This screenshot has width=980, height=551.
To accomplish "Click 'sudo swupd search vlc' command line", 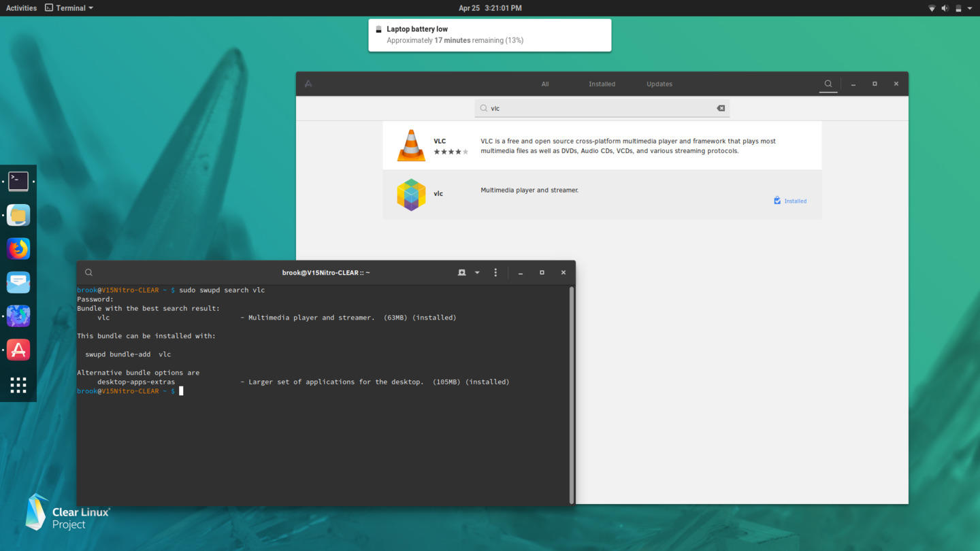I will (x=222, y=290).
